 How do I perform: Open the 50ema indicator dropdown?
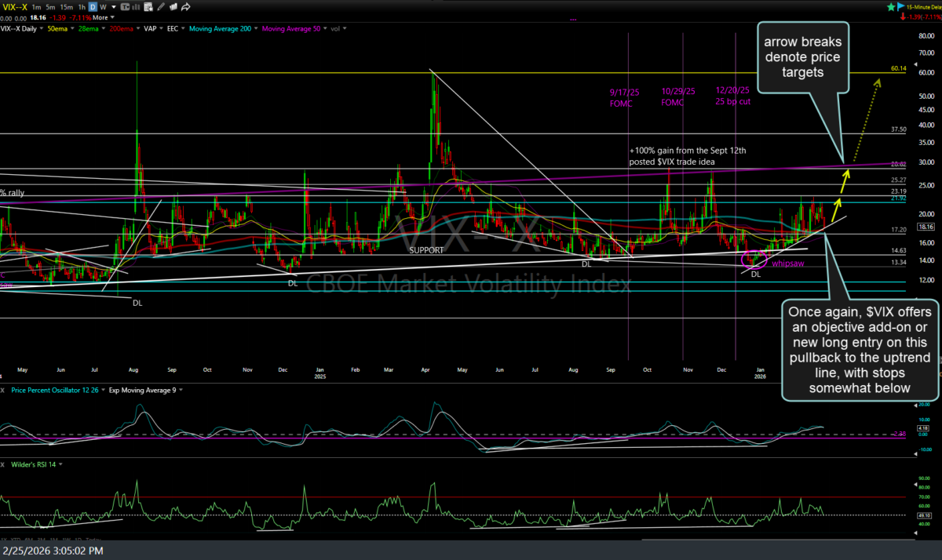[71, 29]
